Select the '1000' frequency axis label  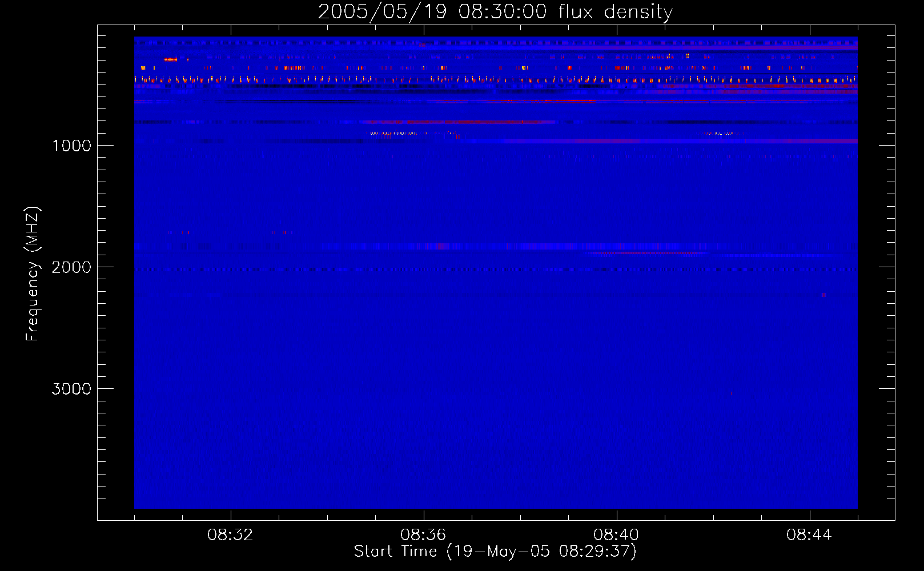pos(71,146)
